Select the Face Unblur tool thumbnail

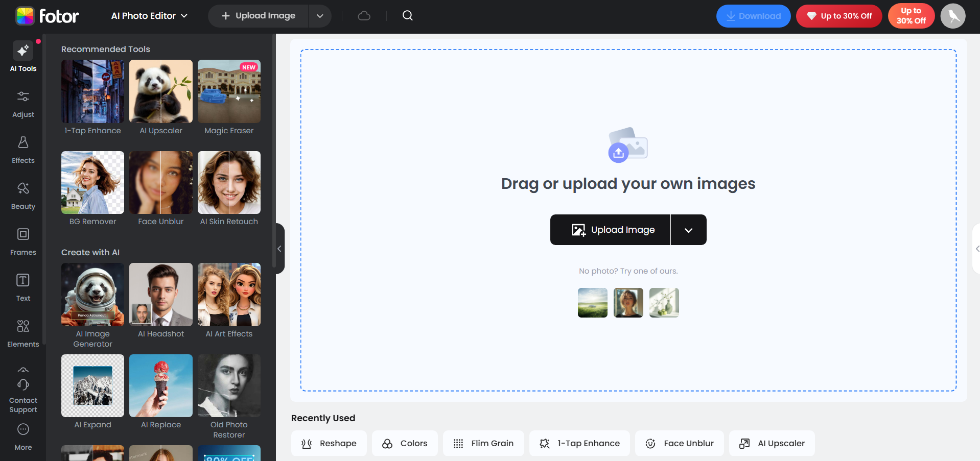click(161, 182)
